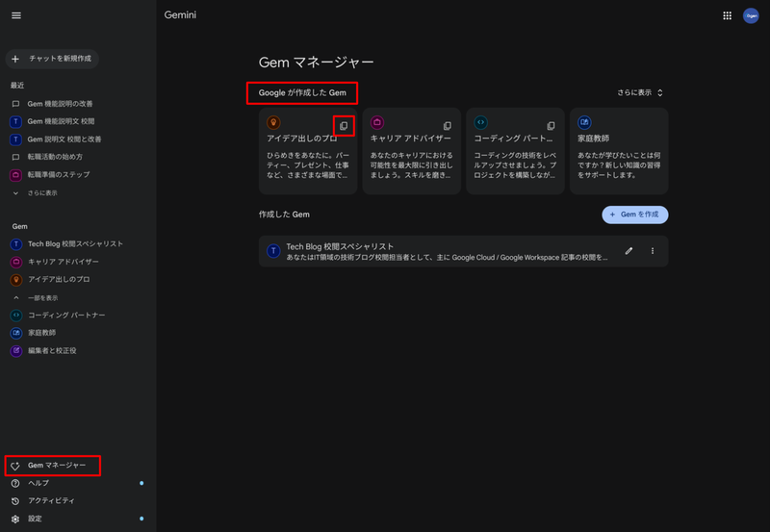Click the Gem マネージャー heart icon
The width and height of the screenshot is (770, 532).
pyautogui.click(x=15, y=466)
